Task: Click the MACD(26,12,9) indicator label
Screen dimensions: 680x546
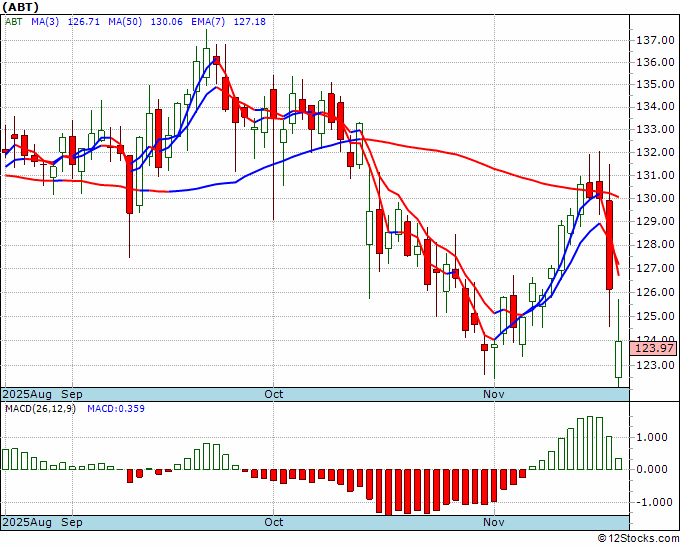Action: 40,409
